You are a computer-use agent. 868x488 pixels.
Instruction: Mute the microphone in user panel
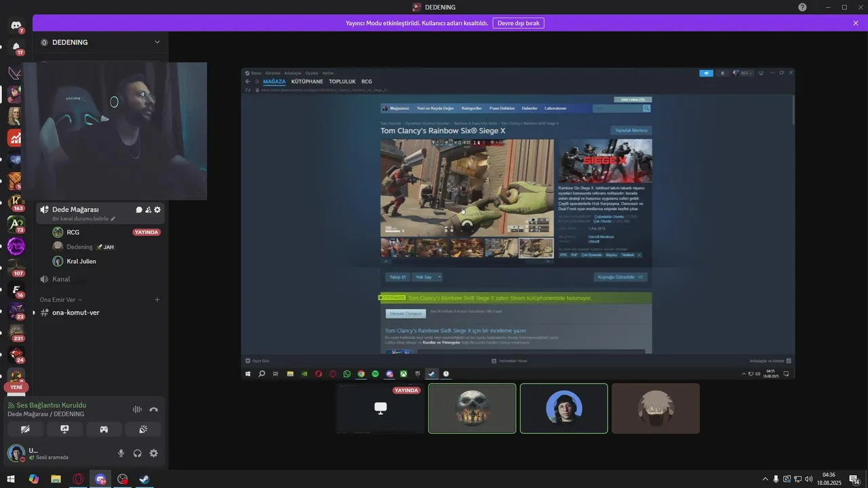point(121,453)
